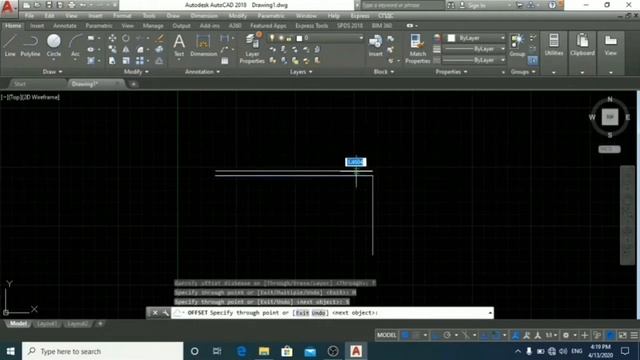Expand the Properties panel
The height and width of the screenshot is (360, 640).
451,72
